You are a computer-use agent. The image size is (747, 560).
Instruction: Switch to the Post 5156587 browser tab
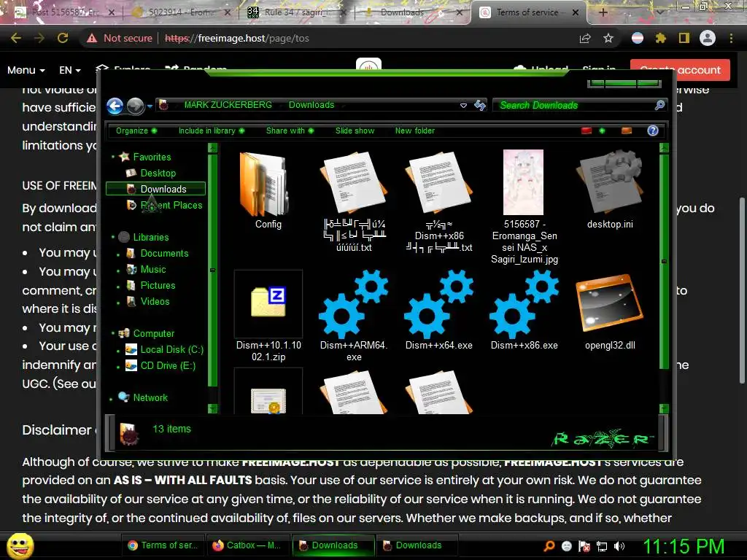tap(65, 12)
